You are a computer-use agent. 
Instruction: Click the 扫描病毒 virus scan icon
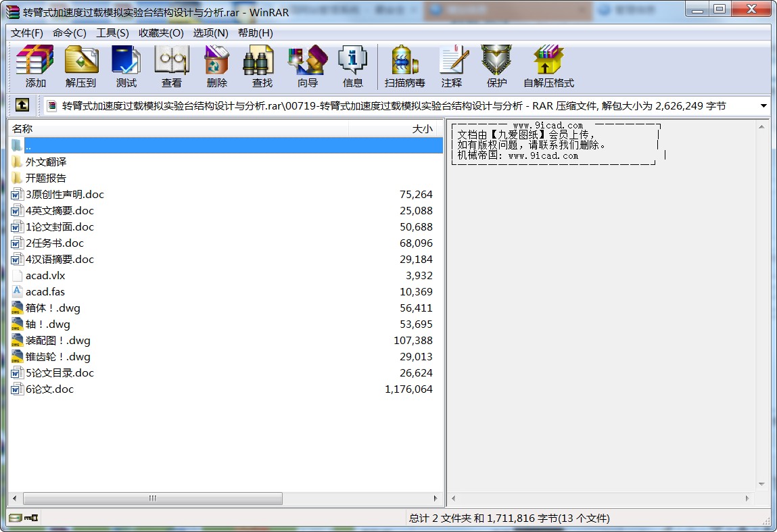tap(404, 66)
